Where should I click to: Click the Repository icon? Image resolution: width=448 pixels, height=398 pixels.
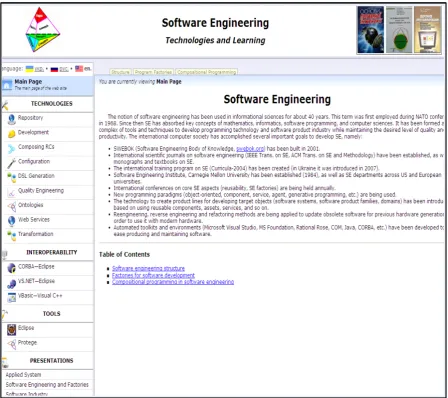(x=11, y=119)
